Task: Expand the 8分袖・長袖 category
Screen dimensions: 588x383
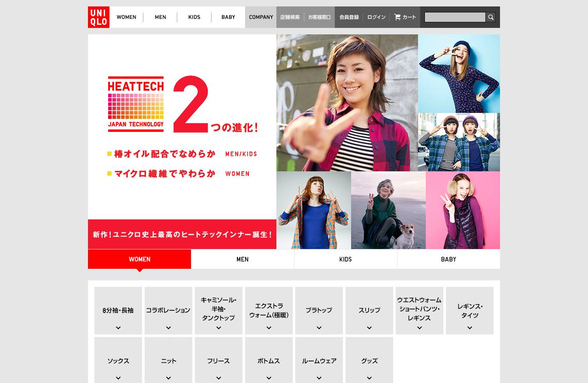Action: pyautogui.click(x=118, y=310)
